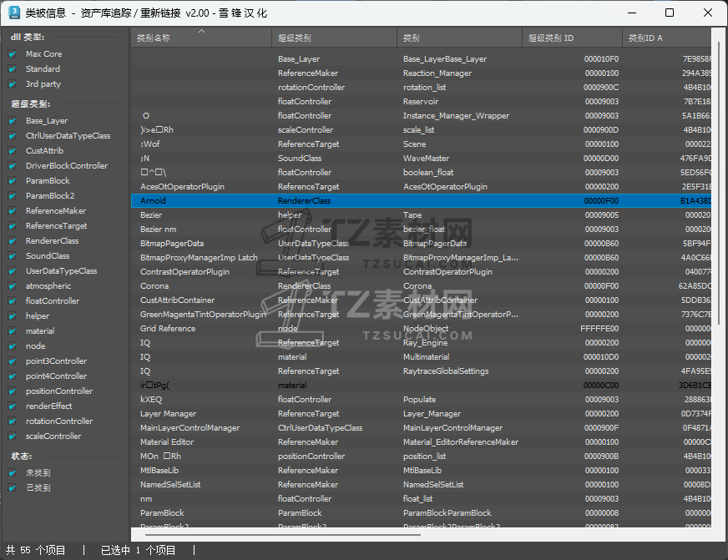Select the kXEQ row
The height and width of the screenshot is (560, 728).
tap(421, 400)
